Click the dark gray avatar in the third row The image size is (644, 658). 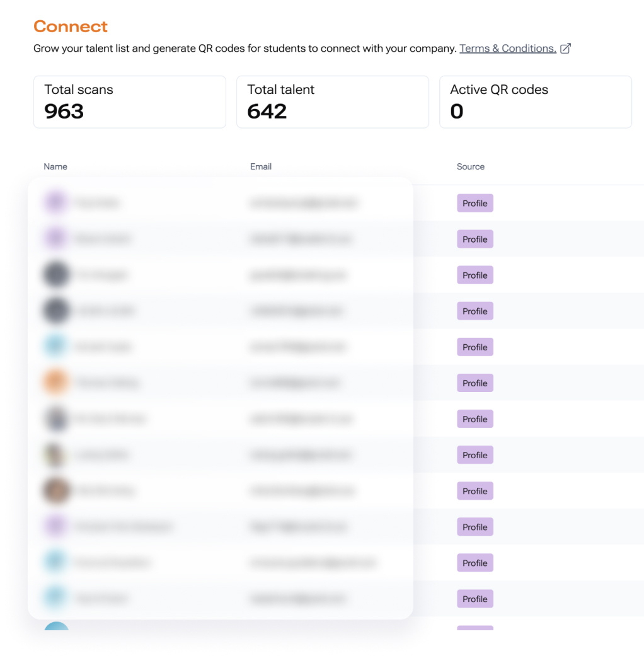[55, 275]
